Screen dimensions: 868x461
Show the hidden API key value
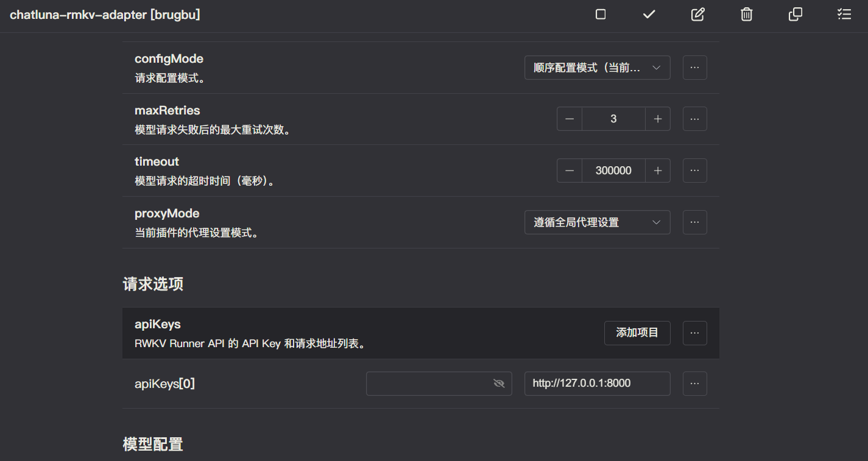tap(499, 383)
